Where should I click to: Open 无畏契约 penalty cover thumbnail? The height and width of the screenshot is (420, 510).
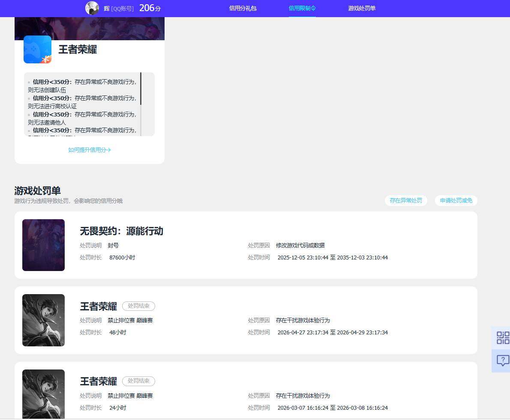(44, 245)
